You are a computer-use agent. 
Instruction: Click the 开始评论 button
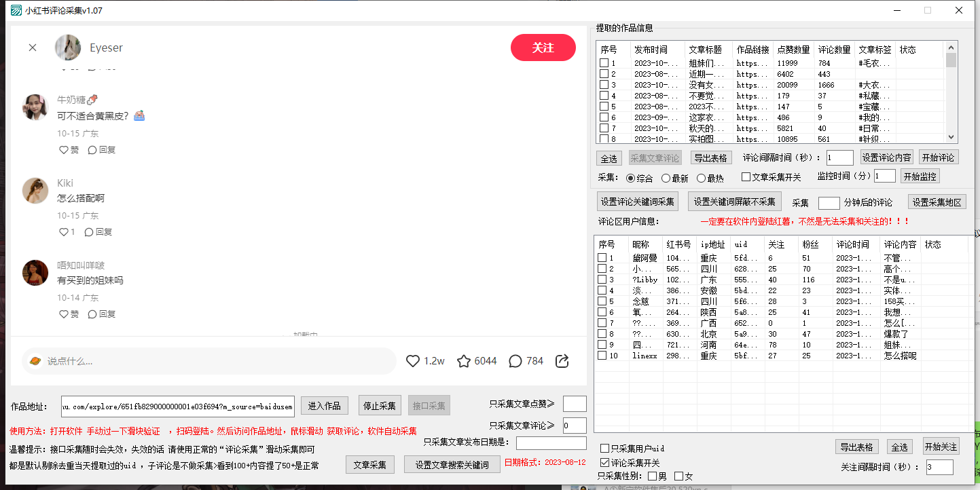click(x=939, y=157)
